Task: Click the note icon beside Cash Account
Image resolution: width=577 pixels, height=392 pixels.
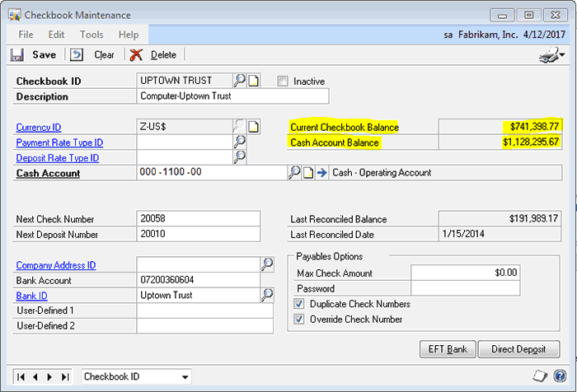Action: (x=308, y=172)
